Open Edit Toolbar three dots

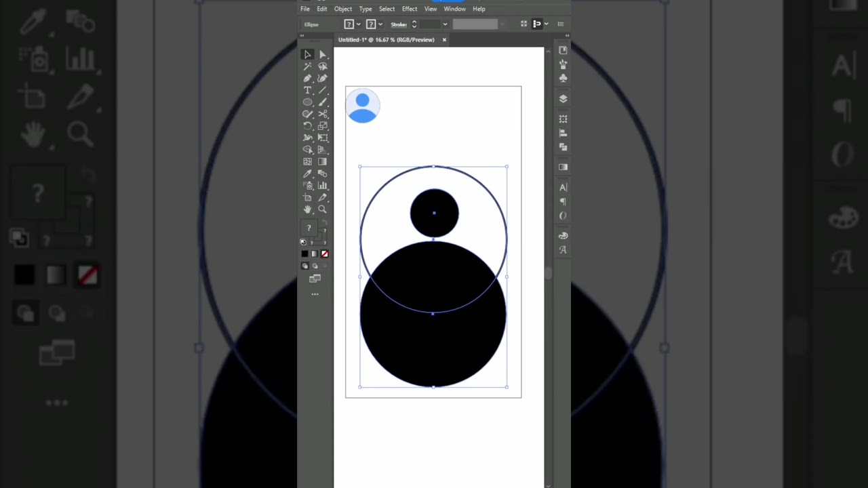[315, 294]
